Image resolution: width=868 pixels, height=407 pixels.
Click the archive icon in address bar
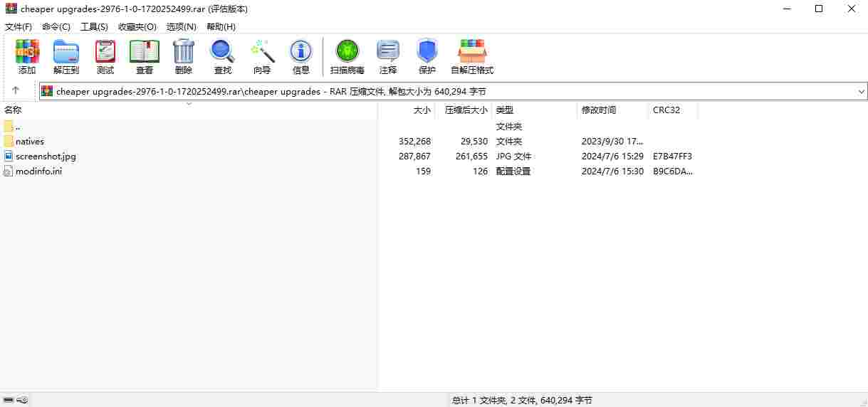[x=48, y=91]
